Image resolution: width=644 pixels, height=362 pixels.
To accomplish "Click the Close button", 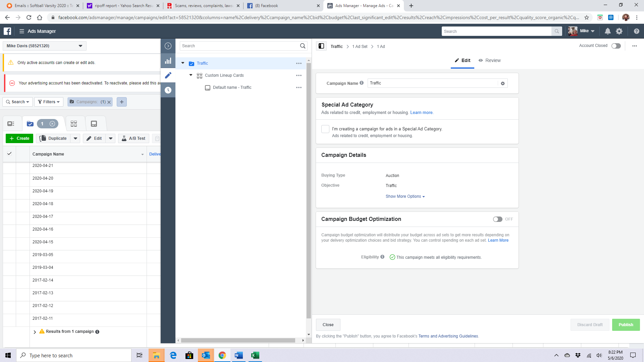I will pos(328,325).
